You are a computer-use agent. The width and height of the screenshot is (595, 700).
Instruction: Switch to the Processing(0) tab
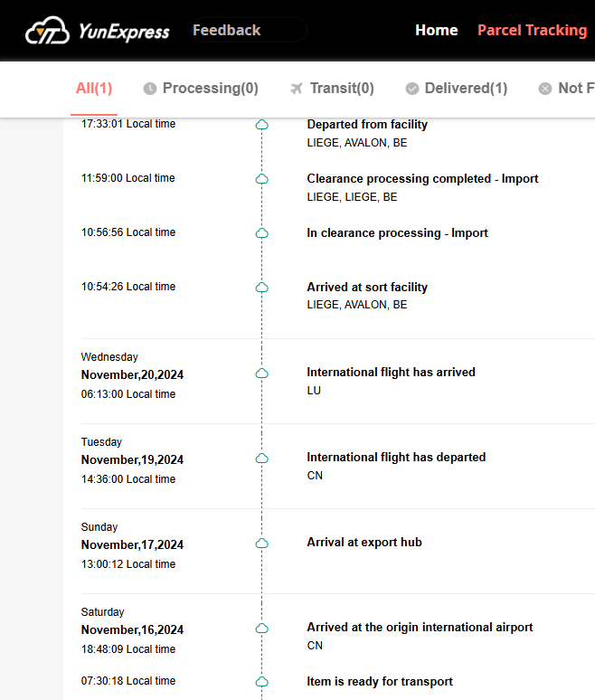210,89
